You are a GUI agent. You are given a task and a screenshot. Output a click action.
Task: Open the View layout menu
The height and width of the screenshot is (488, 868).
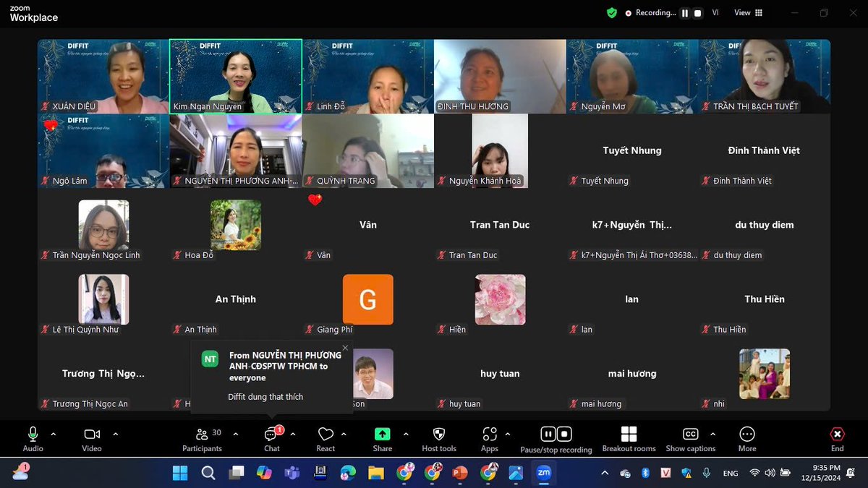tap(748, 13)
